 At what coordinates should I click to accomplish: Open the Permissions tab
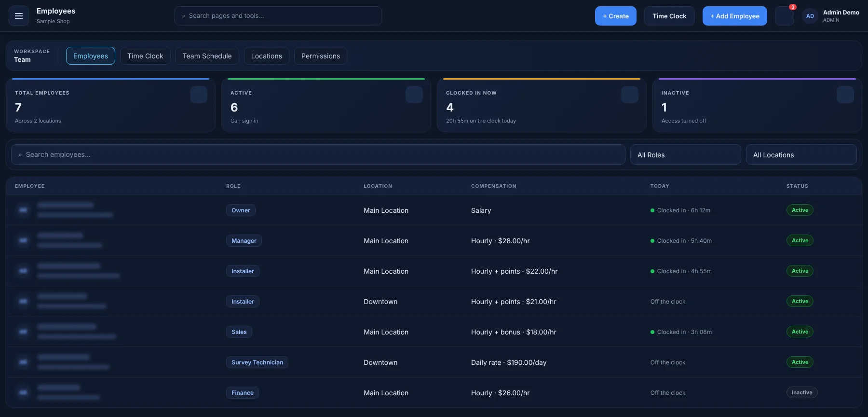[x=321, y=56]
